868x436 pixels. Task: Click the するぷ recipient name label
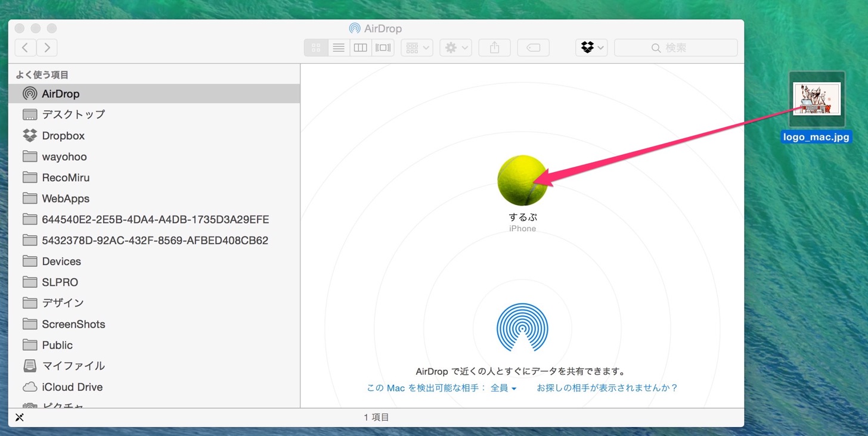tap(523, 217)
